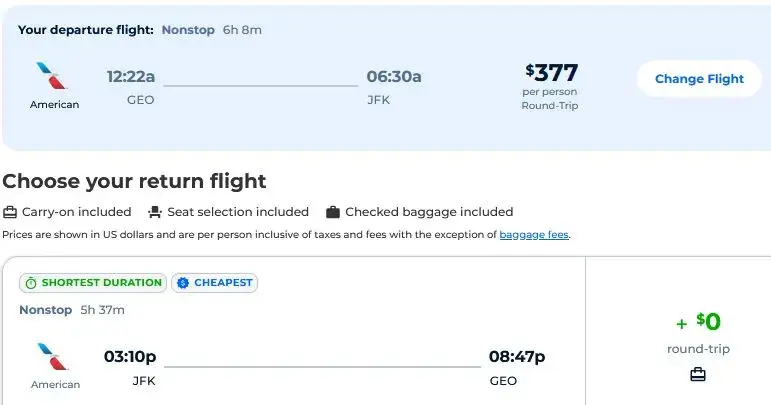
Task: Select the Cheapest badge
Action: pos(214,283)
